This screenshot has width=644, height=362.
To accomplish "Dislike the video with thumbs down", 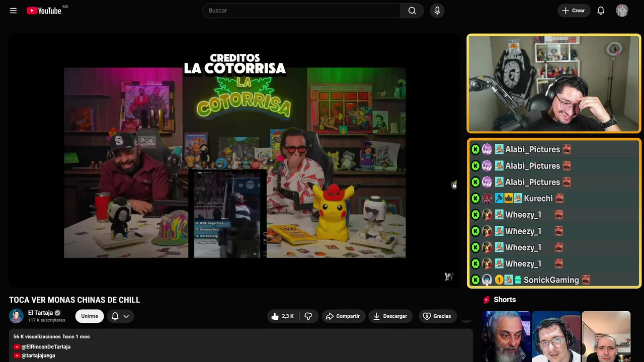I will pos(308,316).
